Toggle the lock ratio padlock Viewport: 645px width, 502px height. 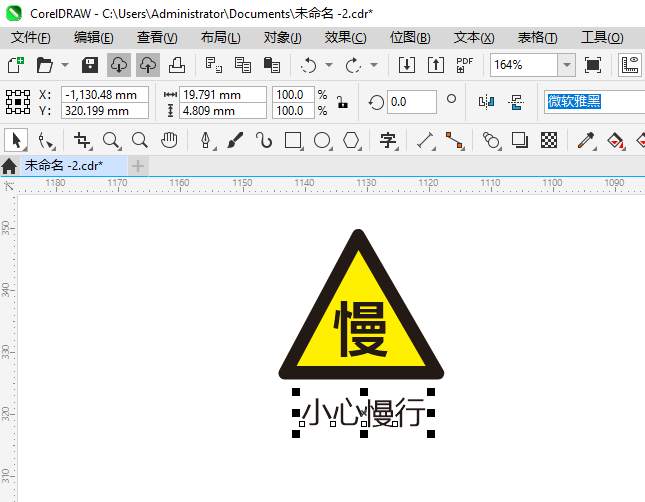click(342, 102)
